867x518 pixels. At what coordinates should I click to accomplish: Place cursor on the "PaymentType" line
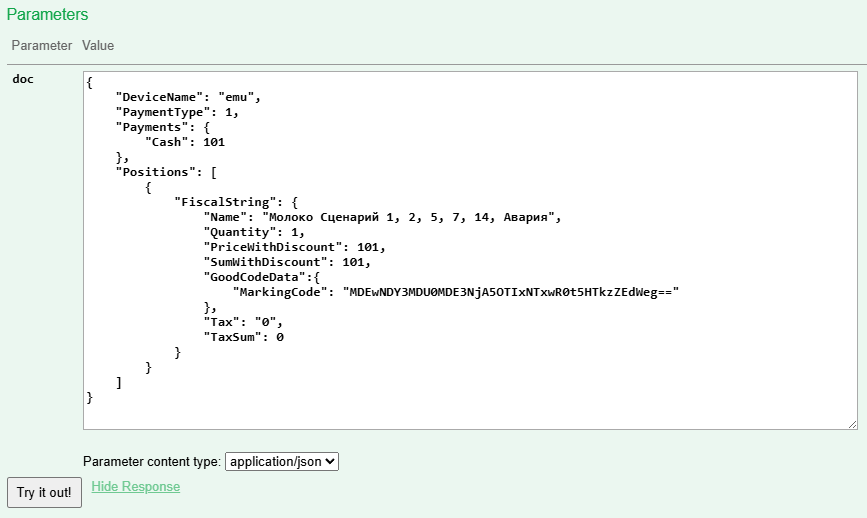(x=177, y=112)
